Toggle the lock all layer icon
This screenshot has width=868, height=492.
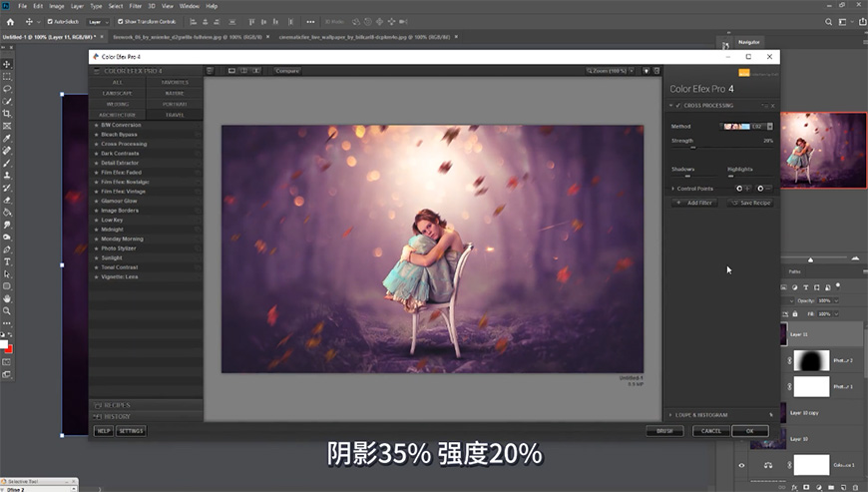(x=795, y=313)
